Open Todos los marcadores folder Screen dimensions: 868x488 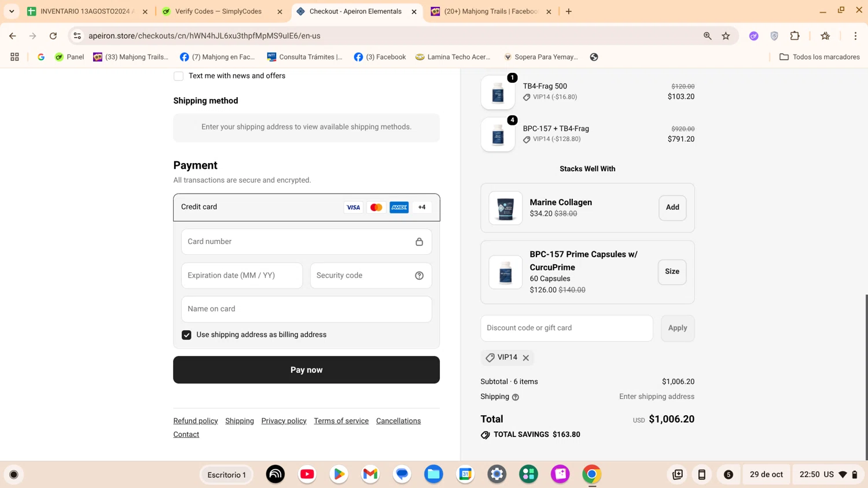(819, 57)
